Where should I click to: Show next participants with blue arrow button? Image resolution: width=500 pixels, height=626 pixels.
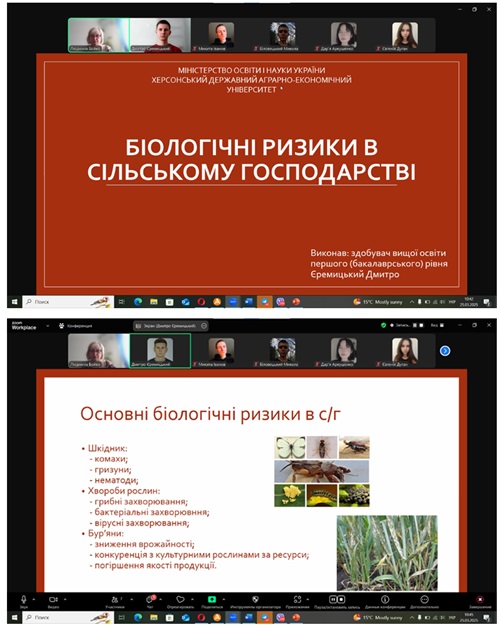(x=445, y=351)
